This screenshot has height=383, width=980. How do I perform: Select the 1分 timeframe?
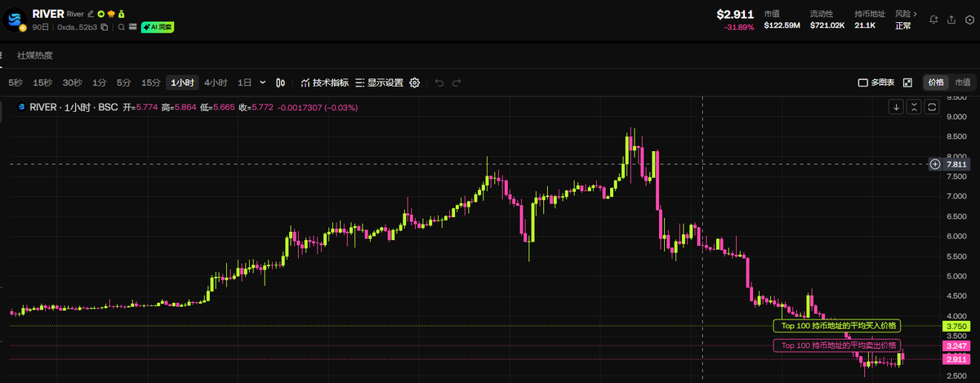pos(99,82)
